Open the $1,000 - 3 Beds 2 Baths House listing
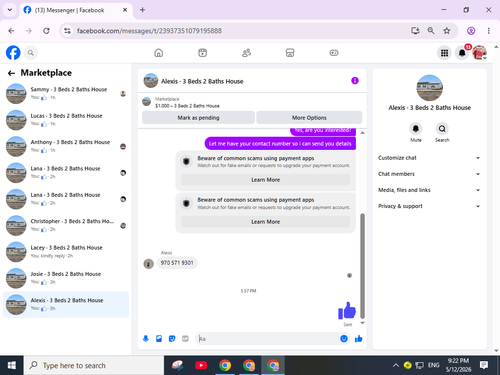The height and width of the screenshot is (375, 500). [187, 106]
